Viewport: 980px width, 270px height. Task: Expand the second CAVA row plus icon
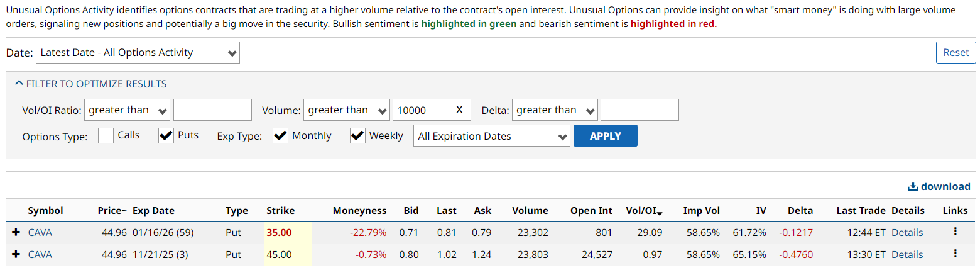pyautogui.click(x=16, y=255)
